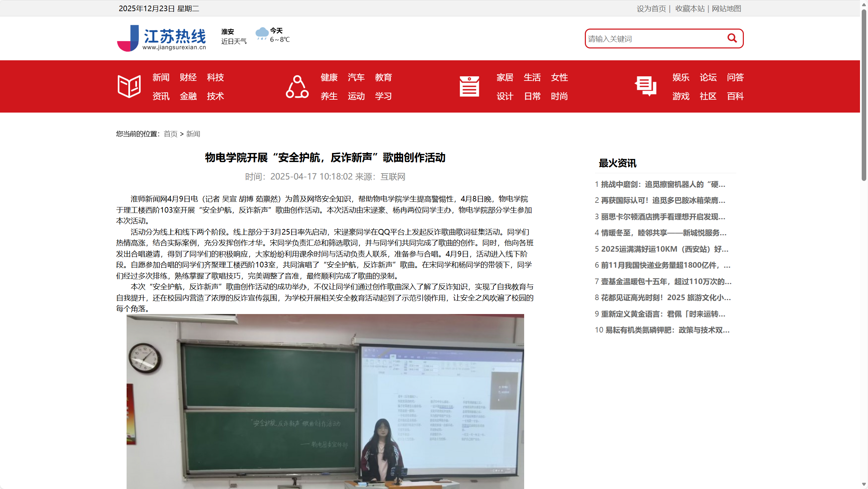Click the keyword search input field
This screenshot has width=868, height=489.
click(656, 38)
